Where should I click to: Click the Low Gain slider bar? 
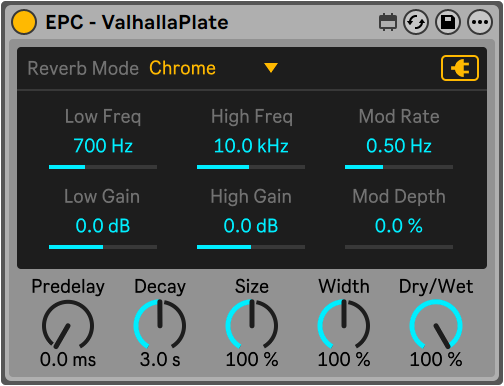pyautogui.click(x=103, y=247)
